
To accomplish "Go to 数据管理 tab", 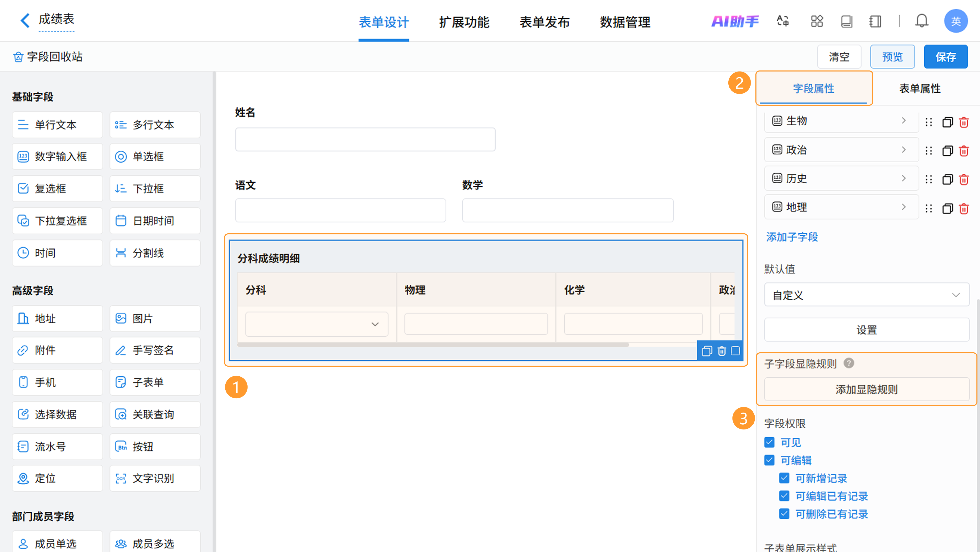I will tap(625, 22).
